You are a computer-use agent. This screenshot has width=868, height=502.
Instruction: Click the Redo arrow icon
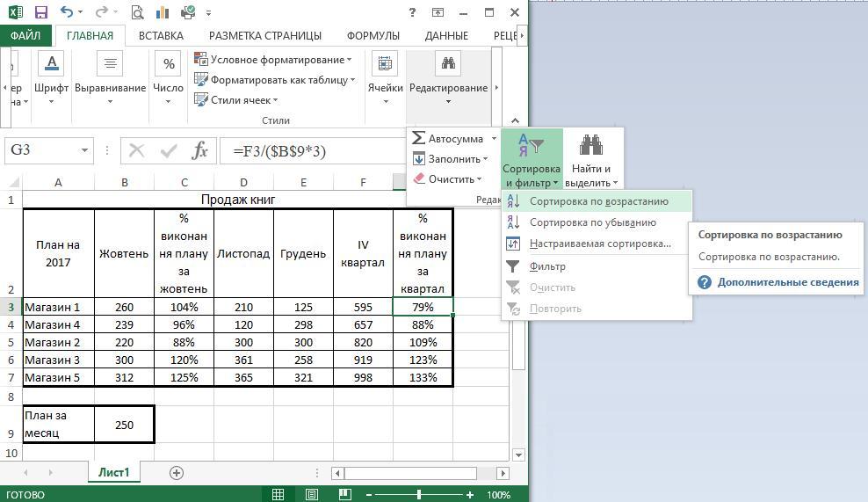click(101, 12)
